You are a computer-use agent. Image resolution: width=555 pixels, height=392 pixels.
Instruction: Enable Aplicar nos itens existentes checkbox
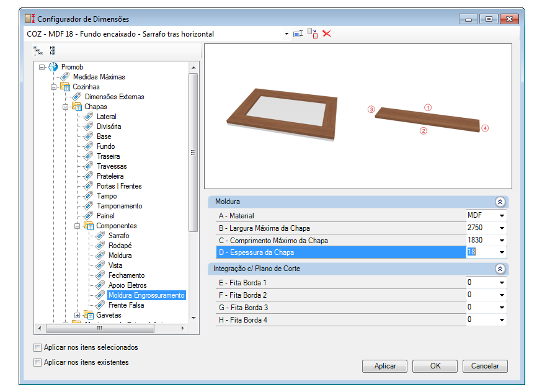pyautogui.click(x=37, y=363)
